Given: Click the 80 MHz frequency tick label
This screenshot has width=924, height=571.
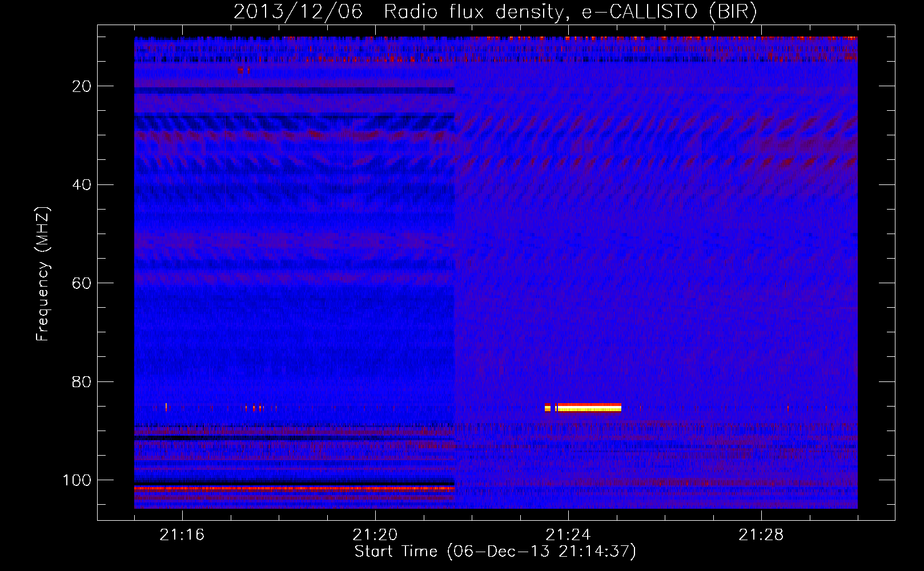Looking at the screenshot, I should (82, 381).
